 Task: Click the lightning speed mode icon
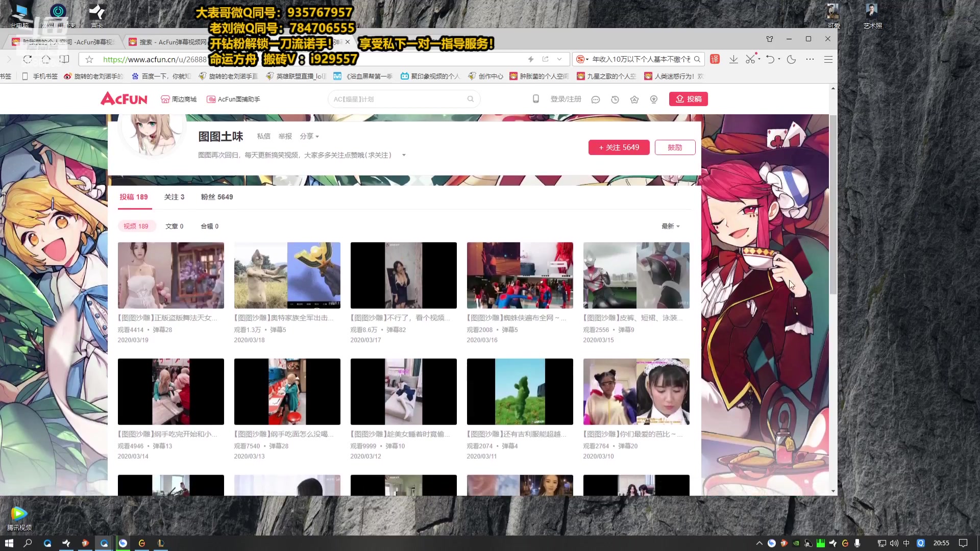click(x=531, y=59)
